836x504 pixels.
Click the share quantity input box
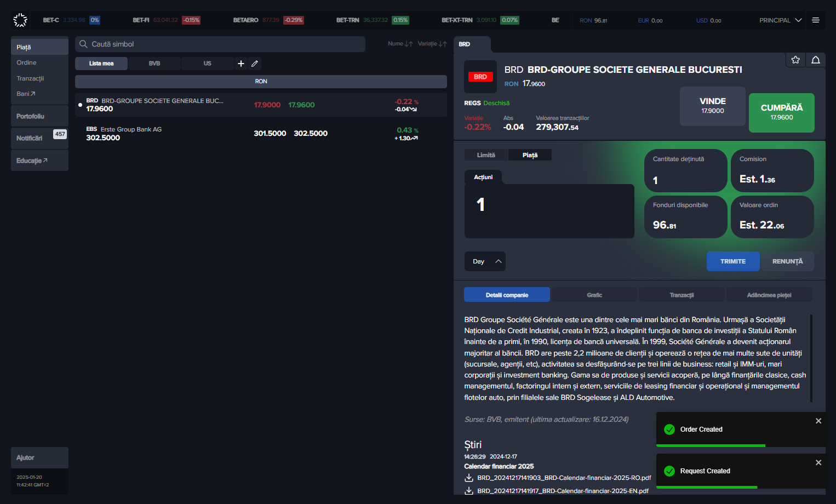(549, 211)
